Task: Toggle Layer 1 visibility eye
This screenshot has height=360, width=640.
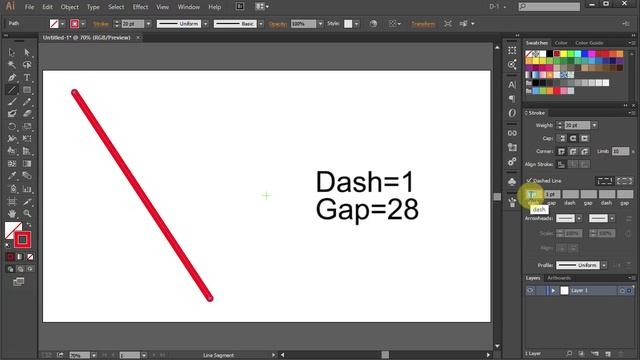Action: point(530,291)
